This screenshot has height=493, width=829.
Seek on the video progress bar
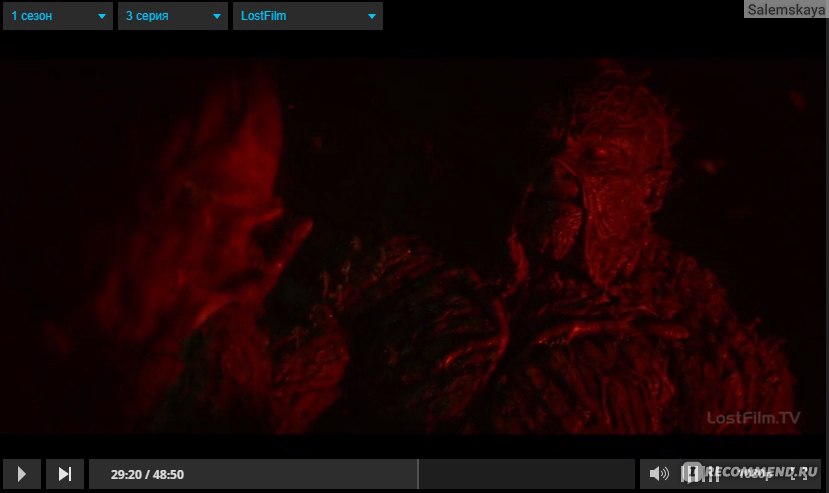click(362, 474)
